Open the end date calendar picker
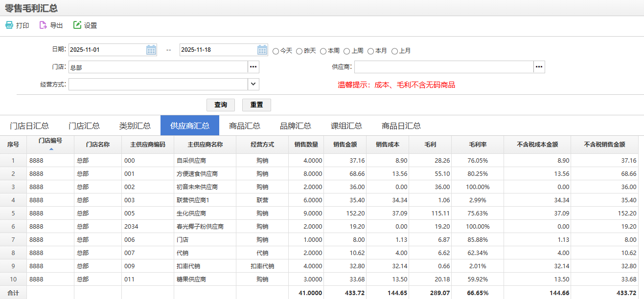644x299 pixels. tap(262, 50)
